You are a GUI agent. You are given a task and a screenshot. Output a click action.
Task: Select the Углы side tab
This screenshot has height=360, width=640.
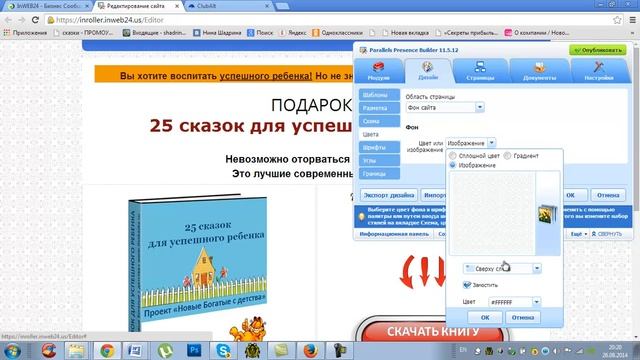point(379,160)
